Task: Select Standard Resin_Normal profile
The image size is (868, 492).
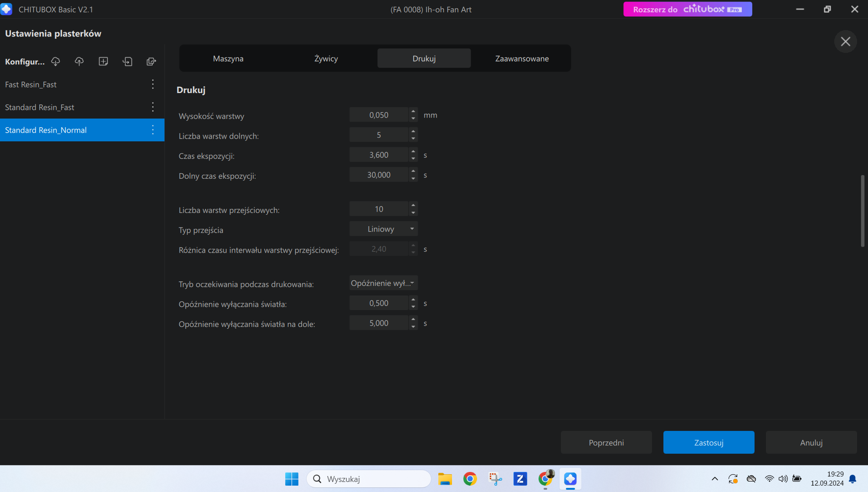Action: pyautogui.click(x=82, y=130)
